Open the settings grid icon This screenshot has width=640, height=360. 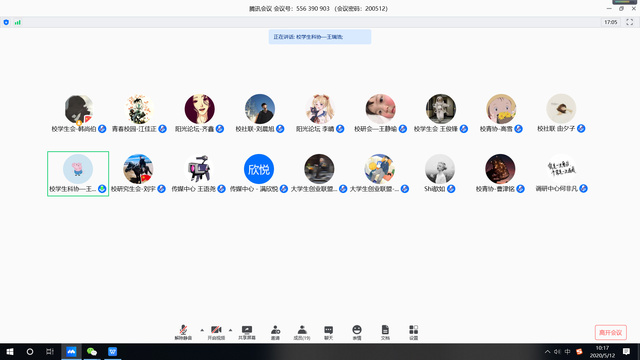(x=413, y=332)
